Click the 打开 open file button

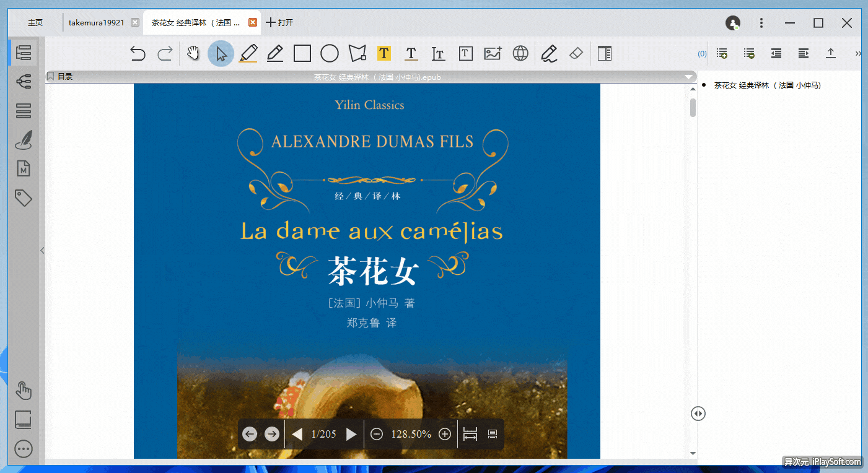279,23
